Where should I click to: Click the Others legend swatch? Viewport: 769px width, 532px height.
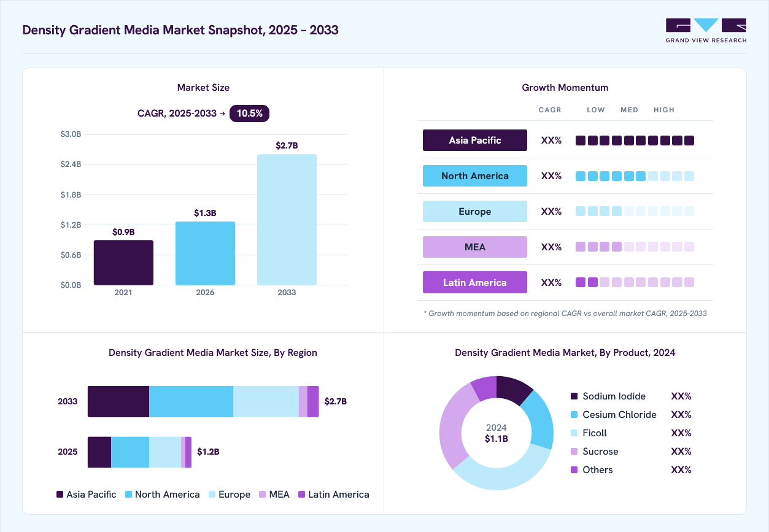[574, 470]
